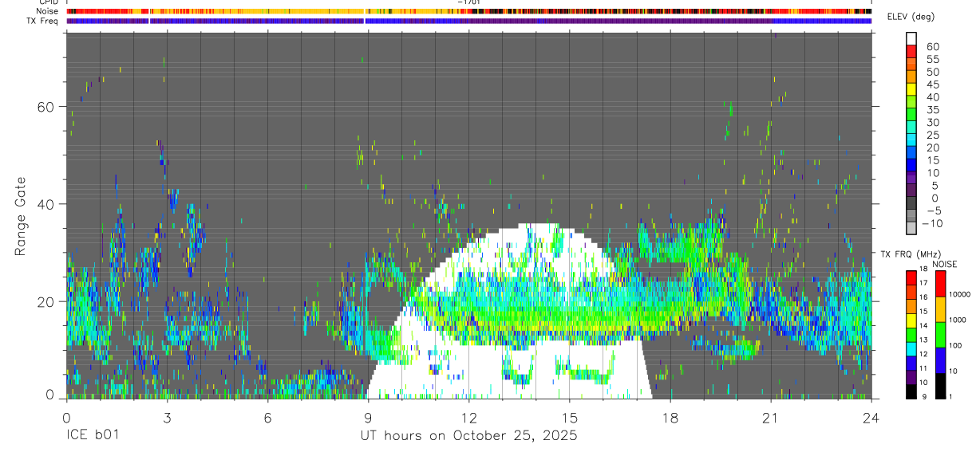
Task: Click the lightest gray bottom segment of ELEV scale
Action: click(911, 228)
